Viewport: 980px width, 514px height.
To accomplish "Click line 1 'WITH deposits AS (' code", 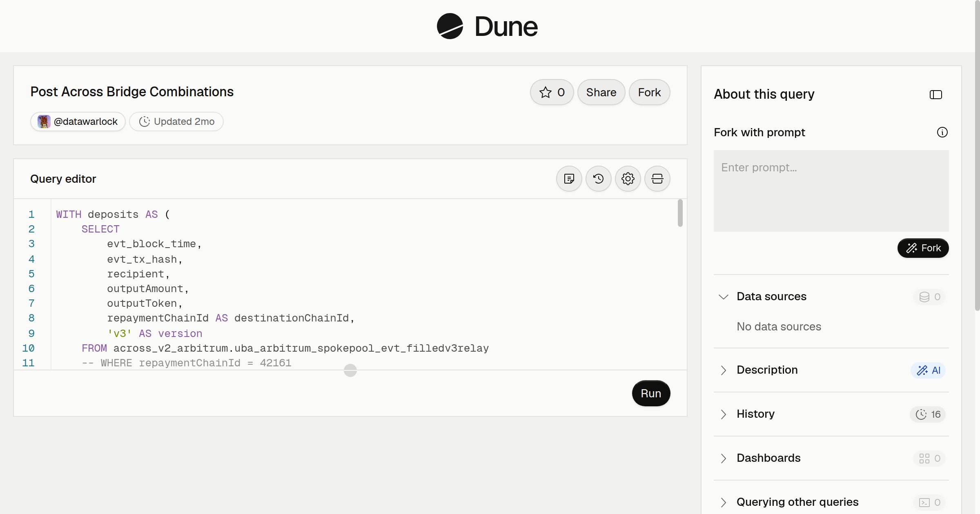I will click(x=113, y=215).
